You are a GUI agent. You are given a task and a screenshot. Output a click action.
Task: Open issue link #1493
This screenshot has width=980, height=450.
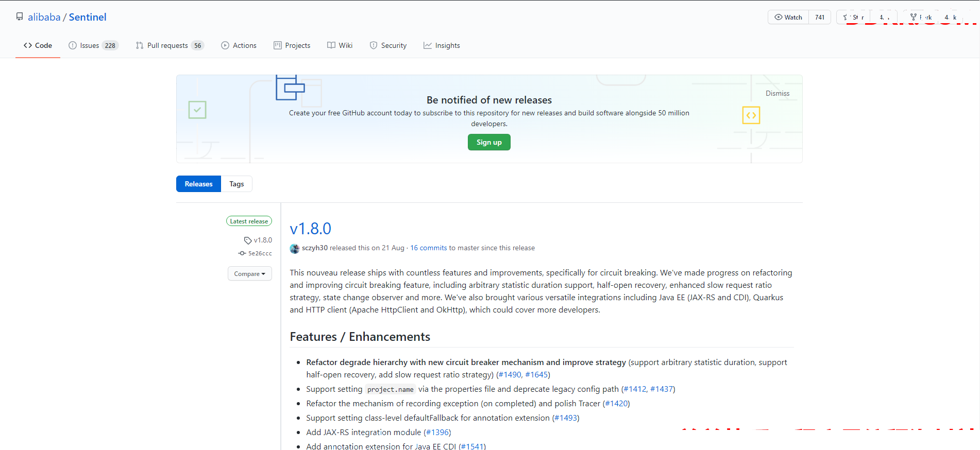point(566,418)
